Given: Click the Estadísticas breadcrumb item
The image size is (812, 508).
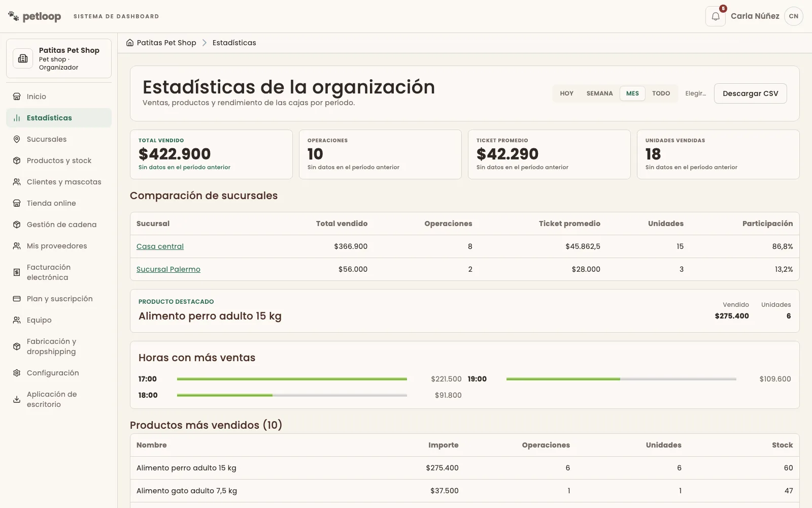Looking at the screenshot, I should 234,43.
